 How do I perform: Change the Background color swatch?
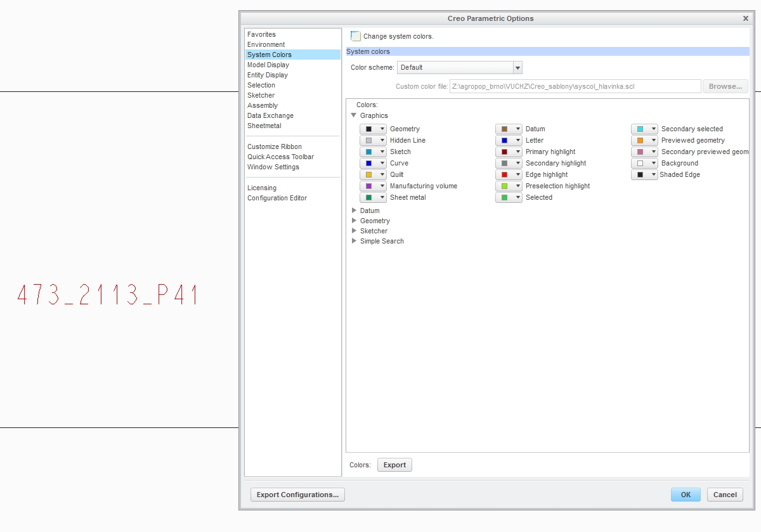pyautogui.click(x=644, y=163)
